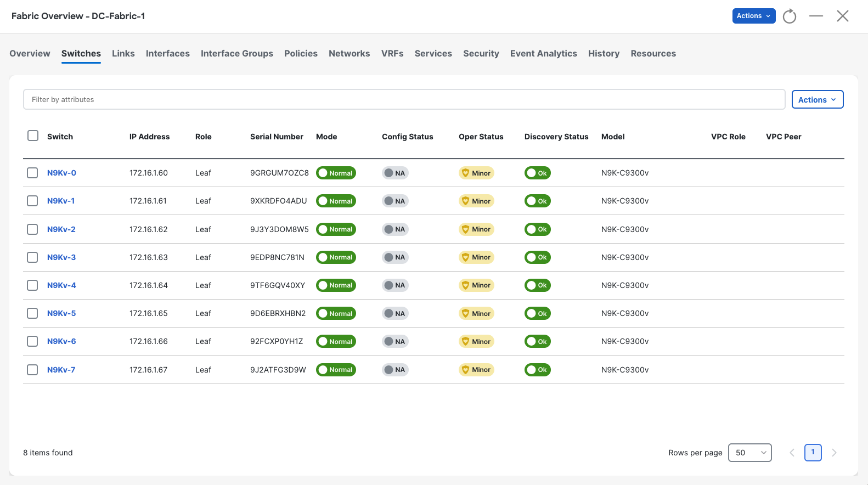
Task: Open the N9Kv-4 switch link
Action: (61, 285)
